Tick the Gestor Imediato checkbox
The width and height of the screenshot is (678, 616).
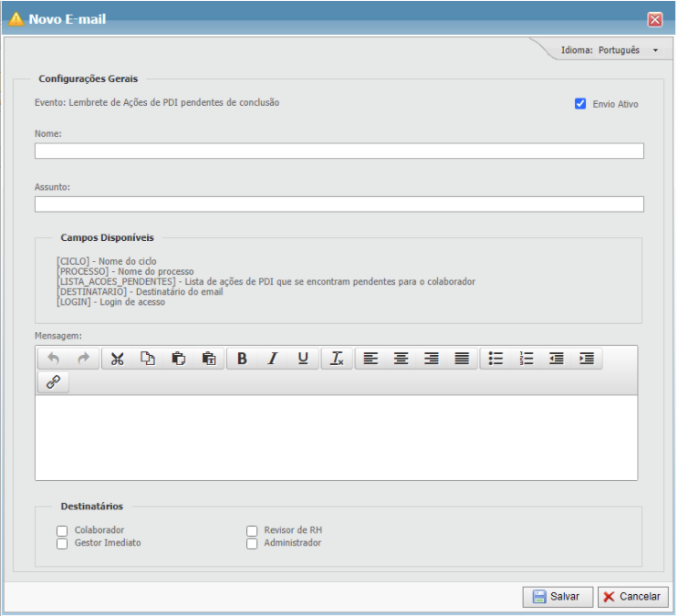[62, 543]
